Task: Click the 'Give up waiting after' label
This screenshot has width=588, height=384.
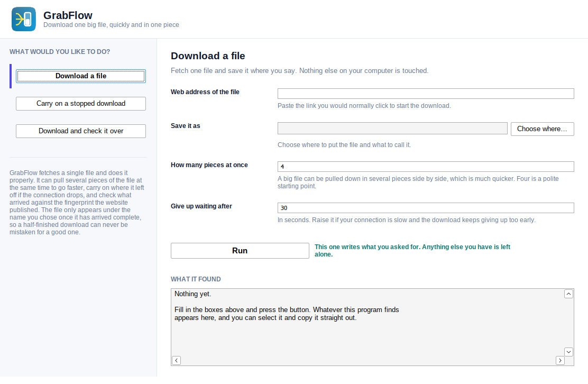Action: pyautogui.click(x=201, y=206)
